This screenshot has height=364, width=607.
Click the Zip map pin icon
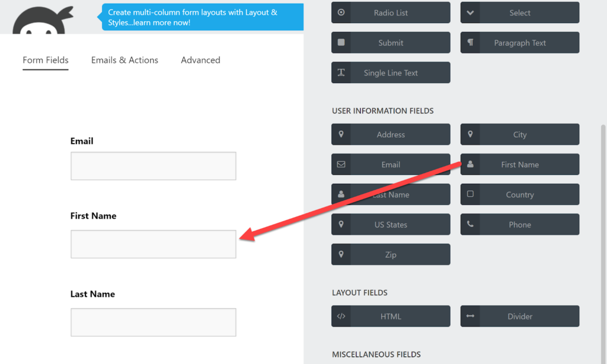point(341,254)
